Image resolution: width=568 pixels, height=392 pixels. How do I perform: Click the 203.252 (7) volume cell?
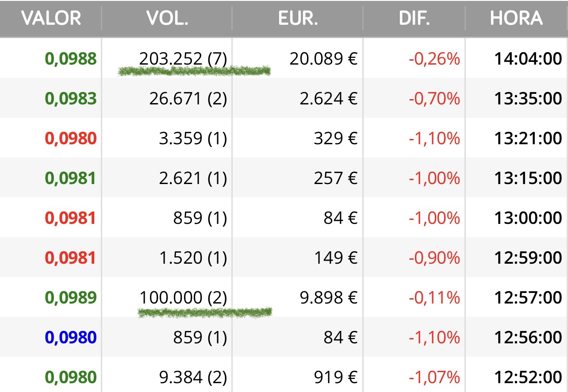pos(183,59)
